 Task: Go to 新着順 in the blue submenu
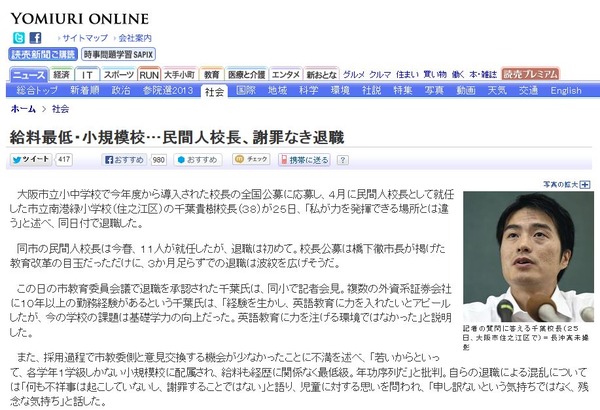(x=85, y=90)
